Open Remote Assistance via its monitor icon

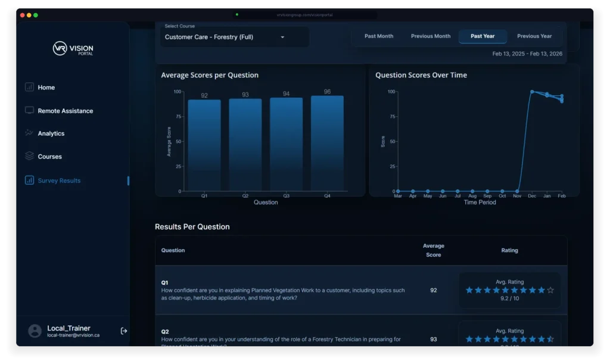29,110
